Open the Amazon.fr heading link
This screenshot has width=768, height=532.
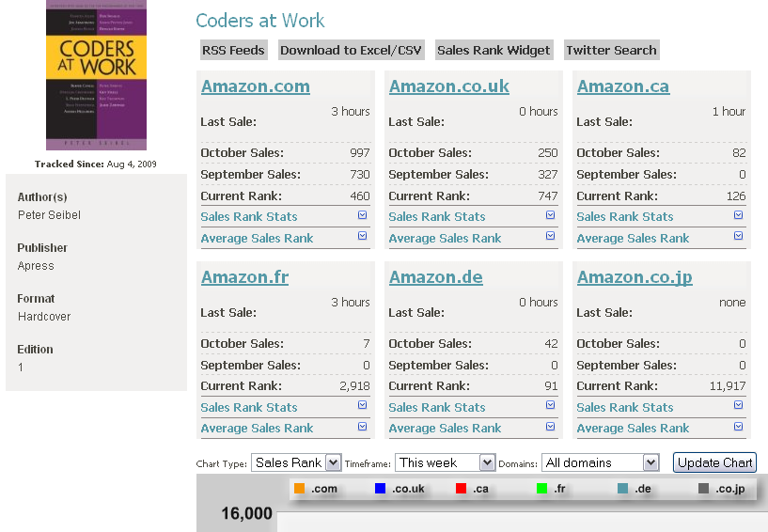tap(245, 277)
